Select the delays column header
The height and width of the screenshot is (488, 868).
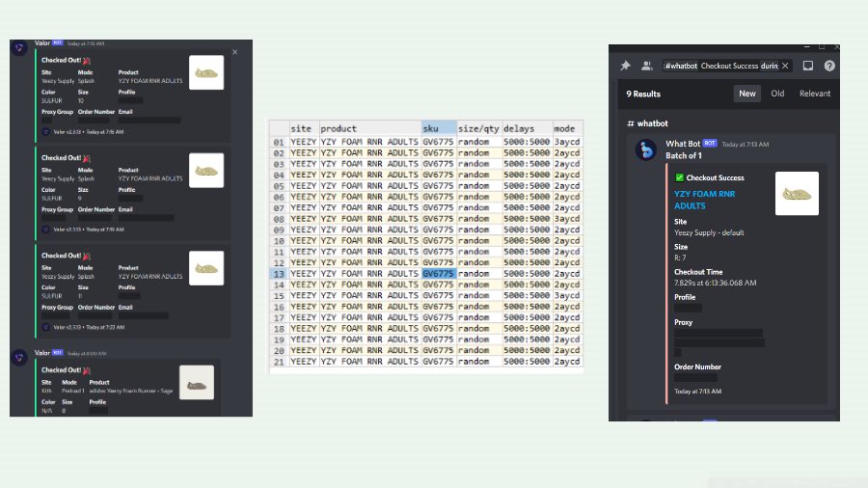coord(527,128)
